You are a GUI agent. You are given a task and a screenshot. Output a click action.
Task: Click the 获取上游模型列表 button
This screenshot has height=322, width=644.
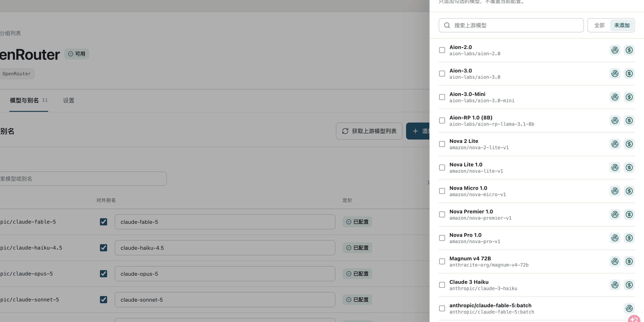(369, 131)
